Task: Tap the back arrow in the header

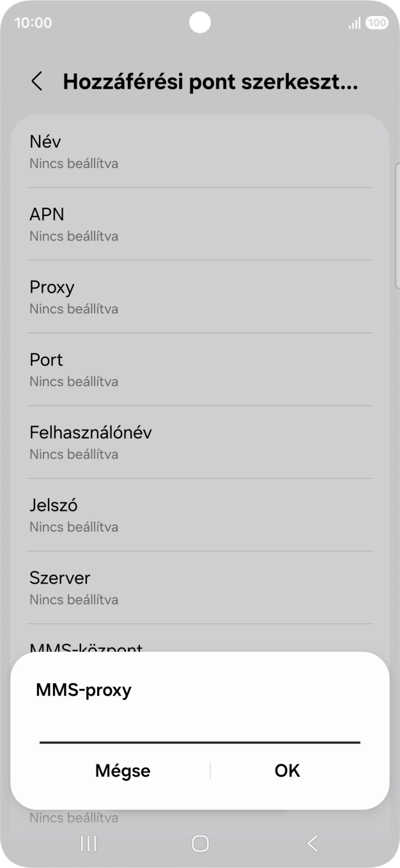Action: 36,81
